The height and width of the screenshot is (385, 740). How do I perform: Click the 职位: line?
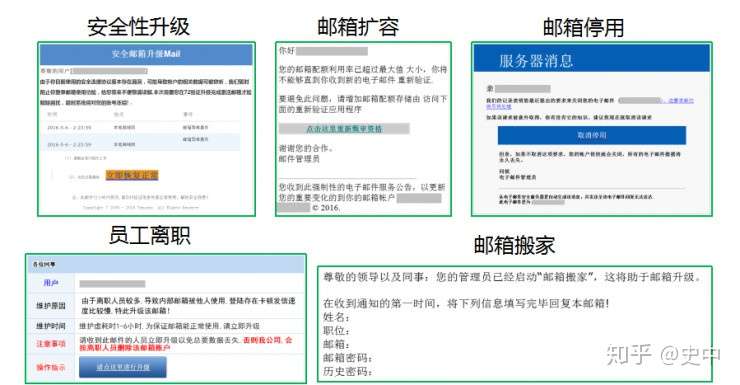click(336, 331)
